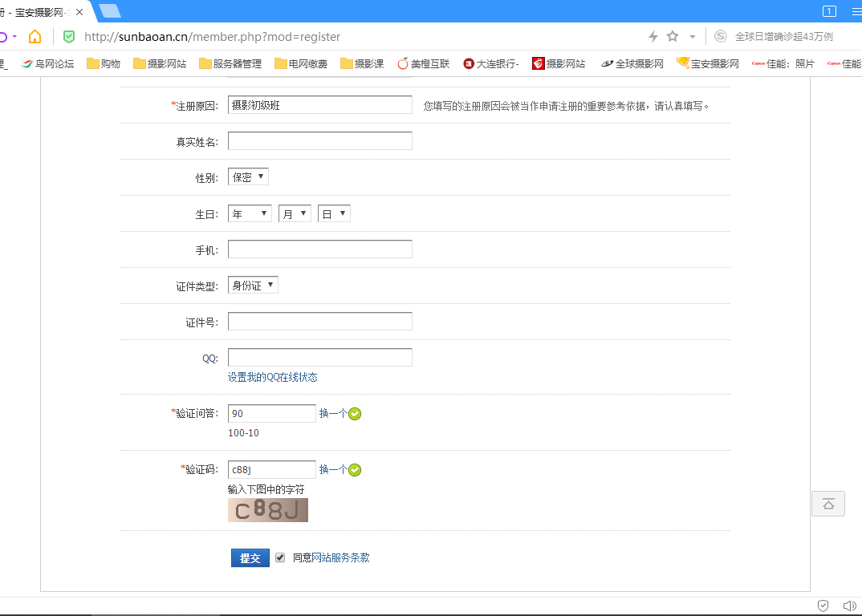862x616 pixels.
Task: Click the 宝安摄影网 yellow bookmark icon
Action: pos(683,63)
